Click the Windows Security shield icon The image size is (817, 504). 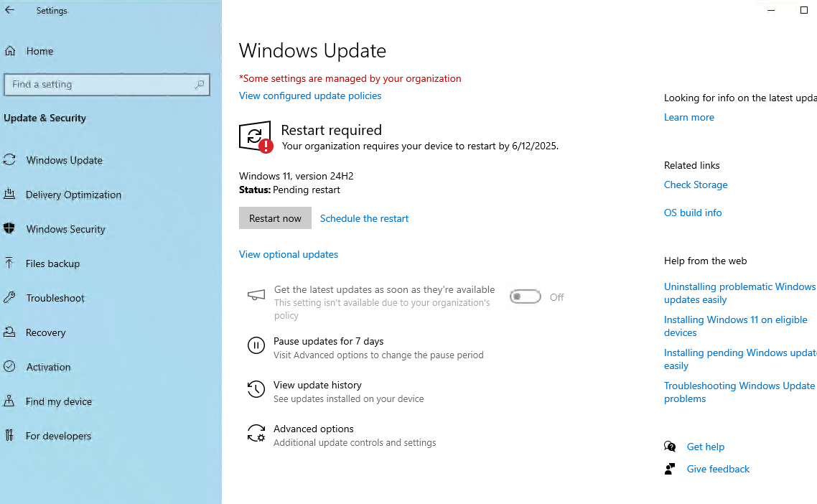point(9,228)
